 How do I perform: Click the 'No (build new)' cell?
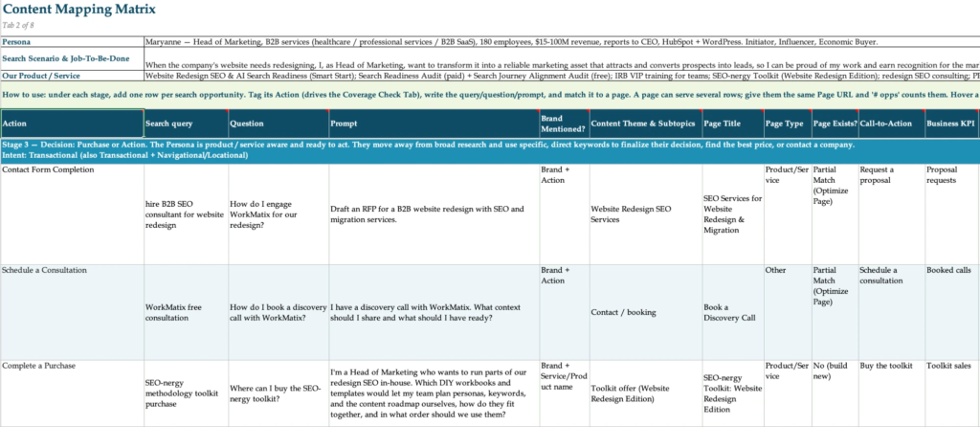pyautogui.click(x=835, y=393)
